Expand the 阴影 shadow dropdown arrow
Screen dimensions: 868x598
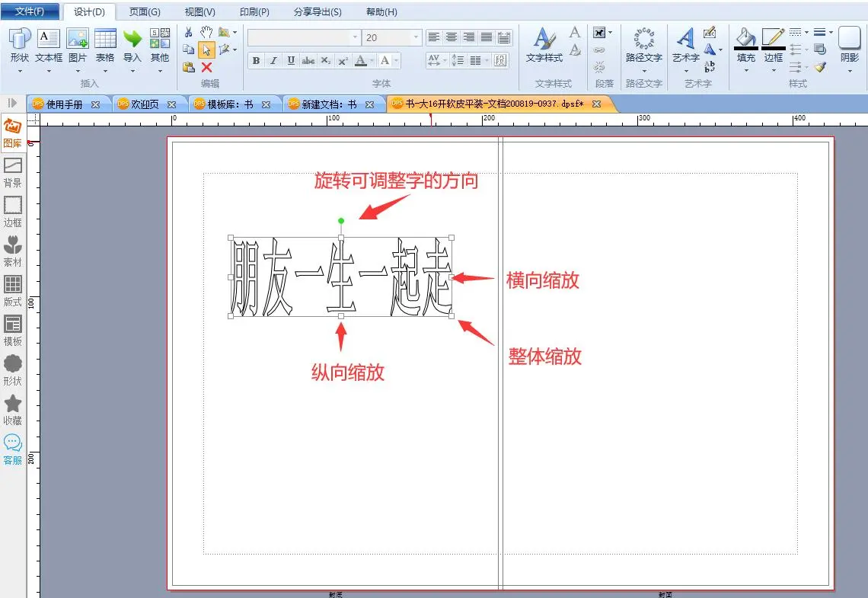pyautogui.click(x=850, y=71)
